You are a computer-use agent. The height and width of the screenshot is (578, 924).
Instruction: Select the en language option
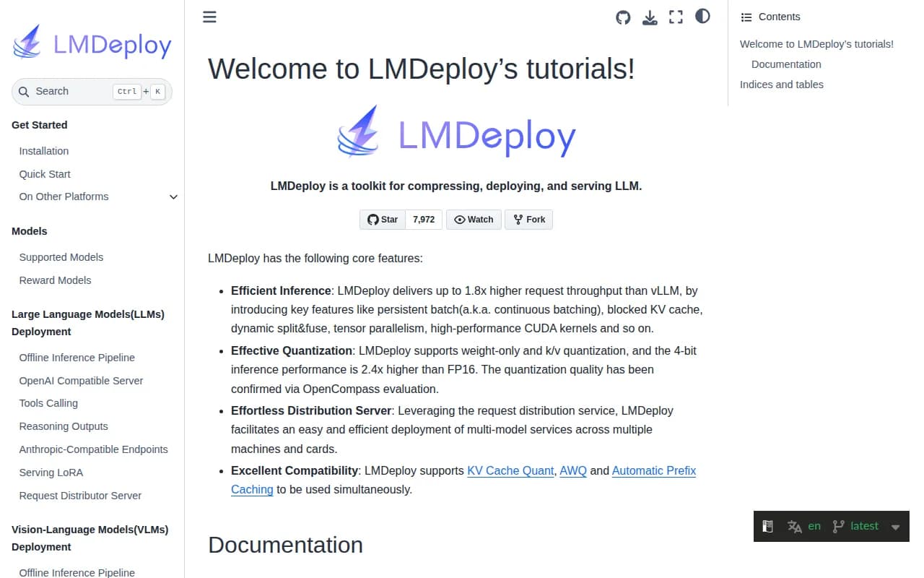coord(814,526)
